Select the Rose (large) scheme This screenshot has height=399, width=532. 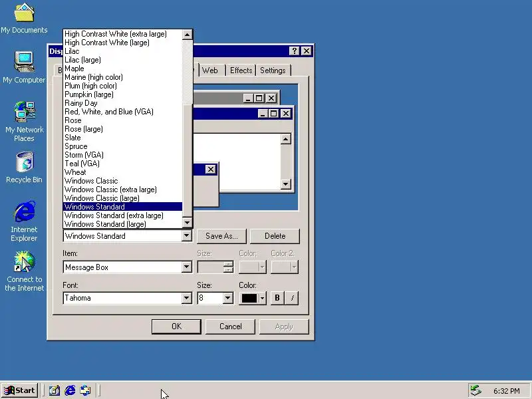(x=122, y=129)
